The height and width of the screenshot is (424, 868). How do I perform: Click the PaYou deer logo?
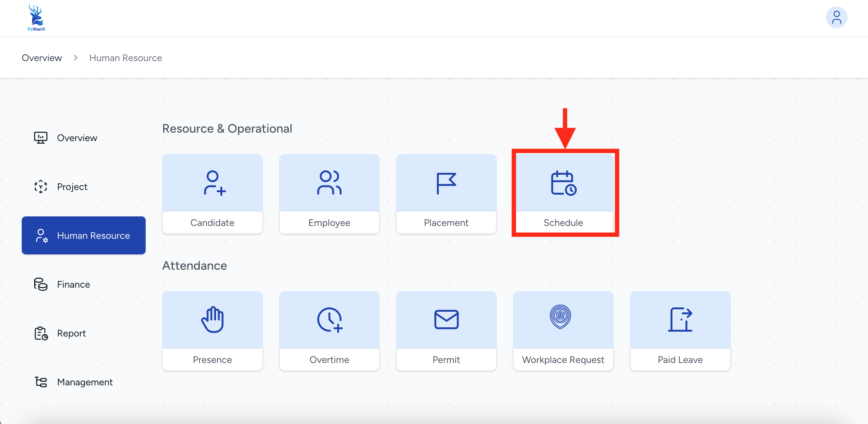[36, 18]
